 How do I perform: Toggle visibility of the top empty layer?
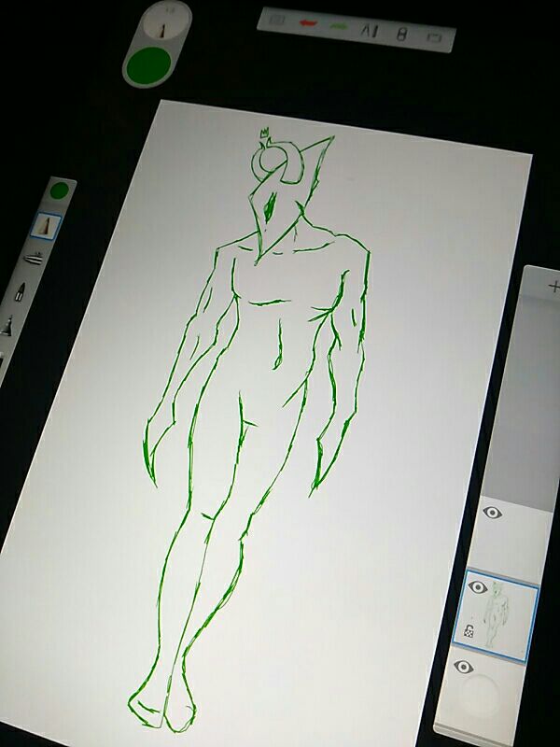[493, 513]
